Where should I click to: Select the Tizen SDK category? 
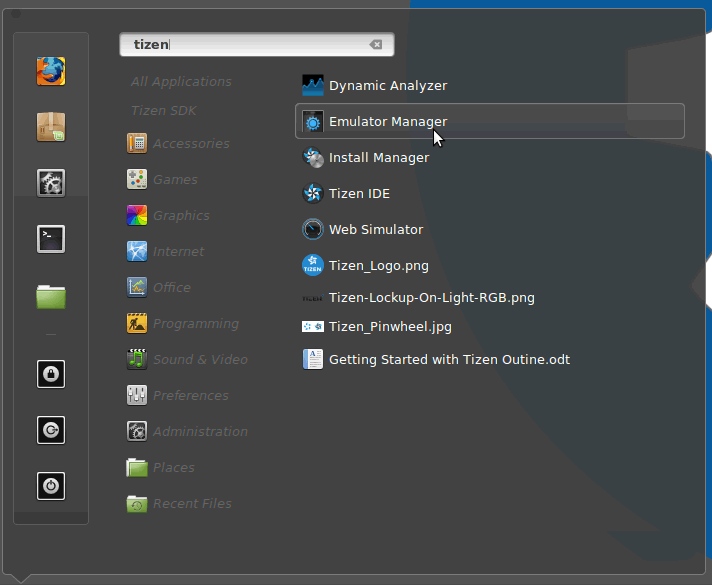[163, 110]
